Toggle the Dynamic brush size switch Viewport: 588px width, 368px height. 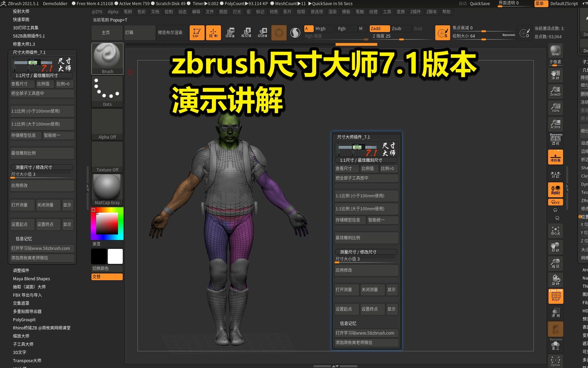[509, 35]
